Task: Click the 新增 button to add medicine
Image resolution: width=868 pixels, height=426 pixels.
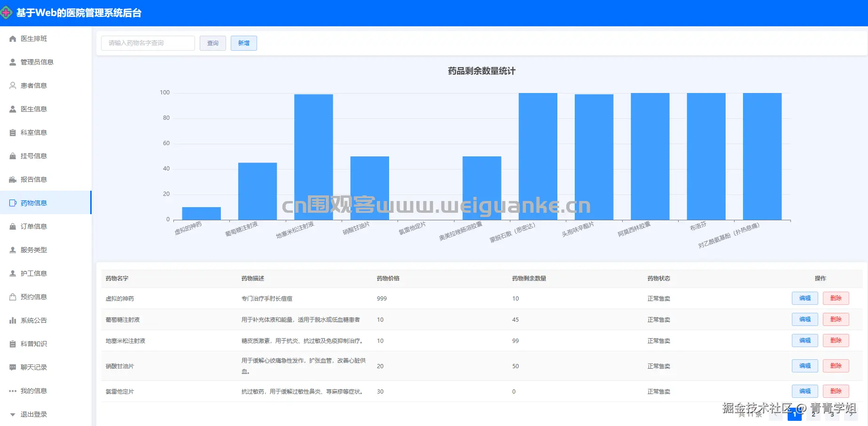Action: (244, 43)
